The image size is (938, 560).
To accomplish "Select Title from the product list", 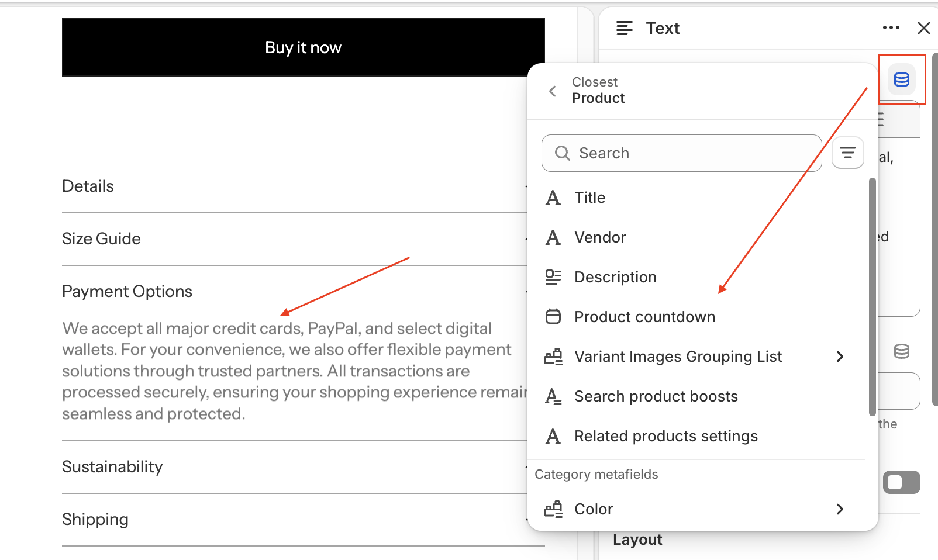I will [589, 198].
